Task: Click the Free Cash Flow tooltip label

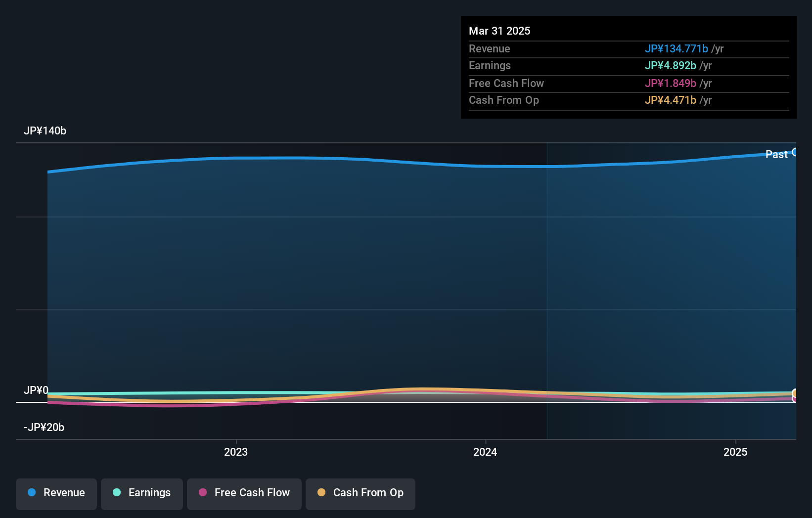Action: pyautogui.click(x=506, y=83)
